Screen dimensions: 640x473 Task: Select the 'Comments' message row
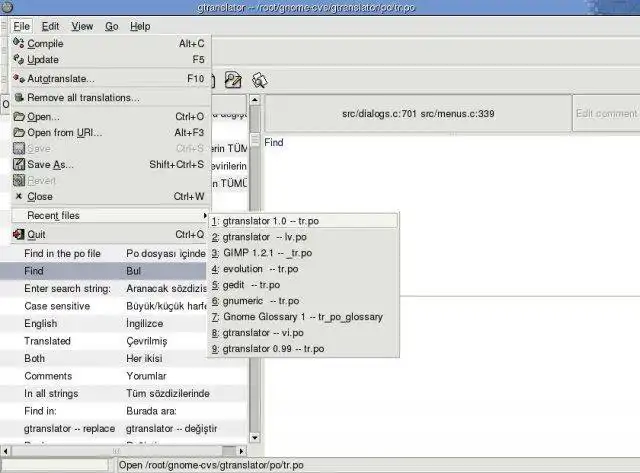(x=124, y=376)
